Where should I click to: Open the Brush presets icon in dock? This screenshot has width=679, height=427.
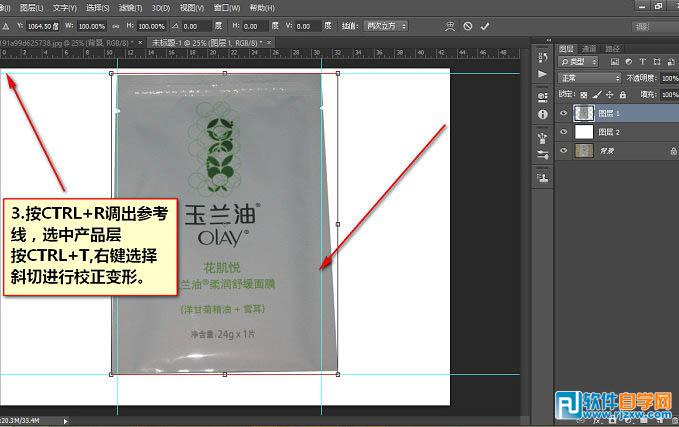[543, 138]
